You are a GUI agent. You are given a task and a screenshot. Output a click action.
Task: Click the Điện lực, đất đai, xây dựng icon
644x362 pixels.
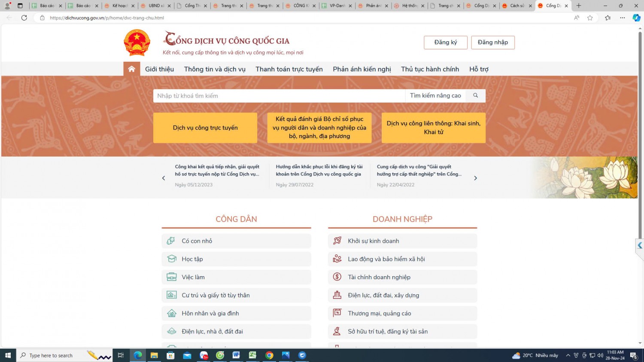(337, 295)
